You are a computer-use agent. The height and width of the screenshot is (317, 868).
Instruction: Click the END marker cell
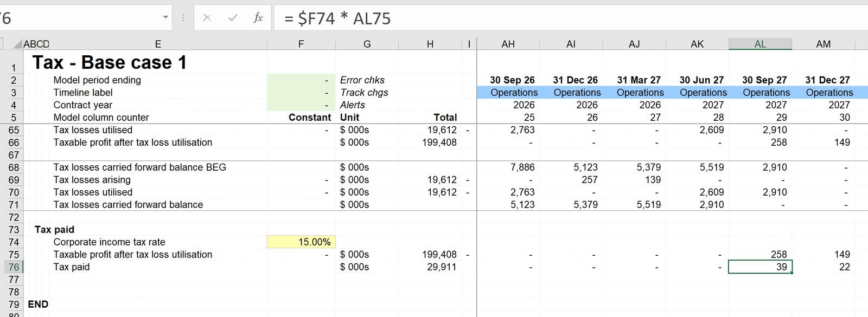(38, 305)
